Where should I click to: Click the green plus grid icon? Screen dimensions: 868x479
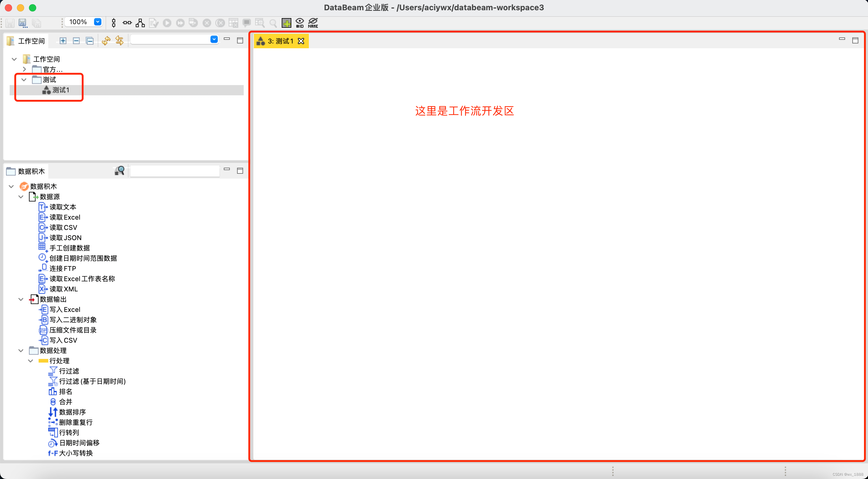(287, 23)
